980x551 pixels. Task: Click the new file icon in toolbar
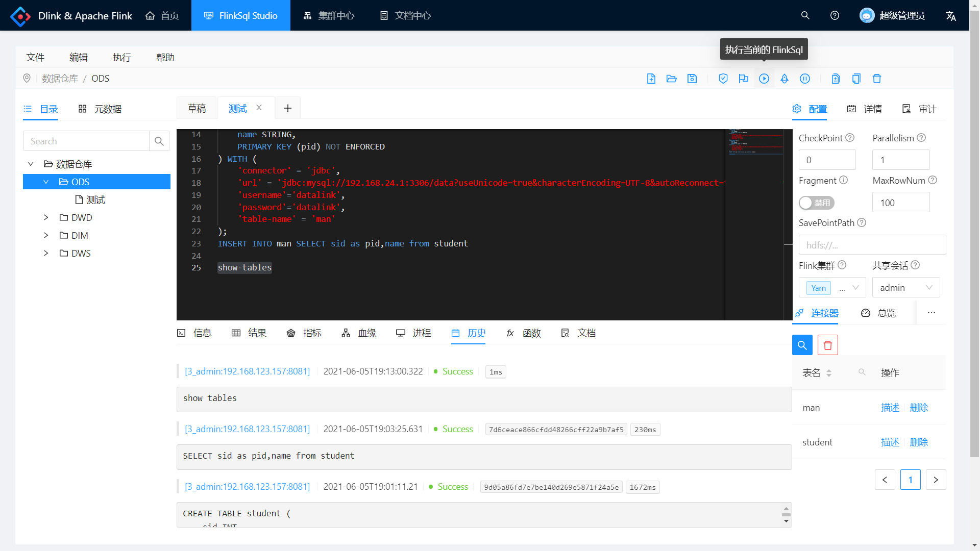pos(651,79)
